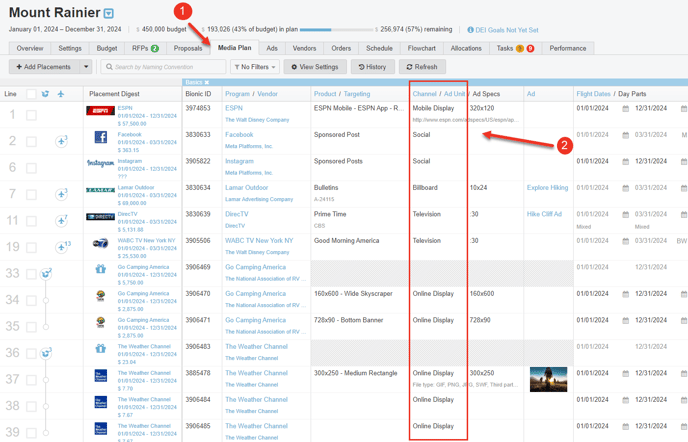
Task: Click the Add Placements button
Action: pyautogui.click(x=44, y=67)
